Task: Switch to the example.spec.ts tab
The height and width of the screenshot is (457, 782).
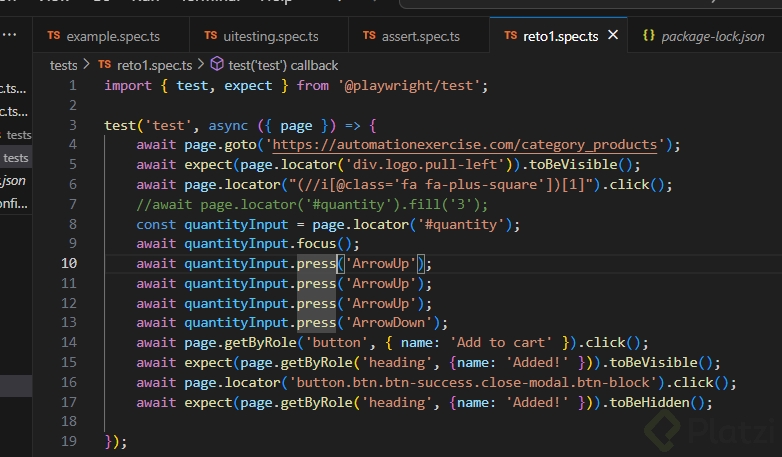Action: click(112, 36)
